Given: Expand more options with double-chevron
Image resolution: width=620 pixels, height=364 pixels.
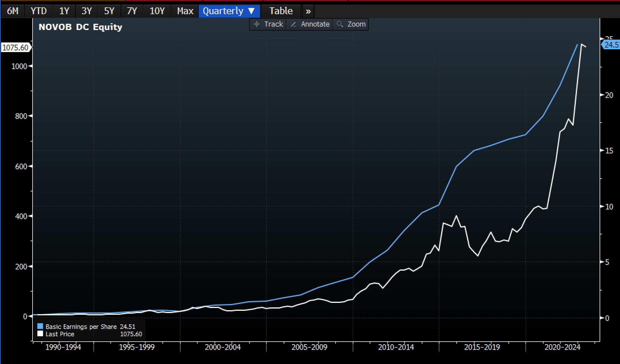Looking at the screenshot, I should [308, 11].
